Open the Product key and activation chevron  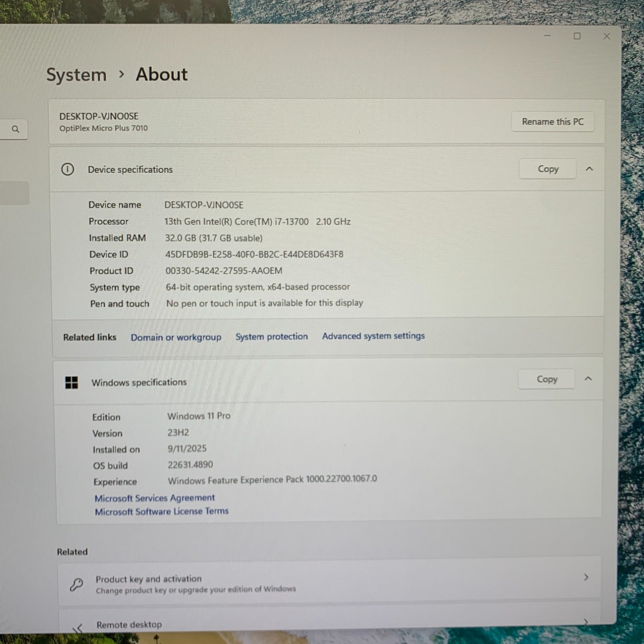(586, 577)
